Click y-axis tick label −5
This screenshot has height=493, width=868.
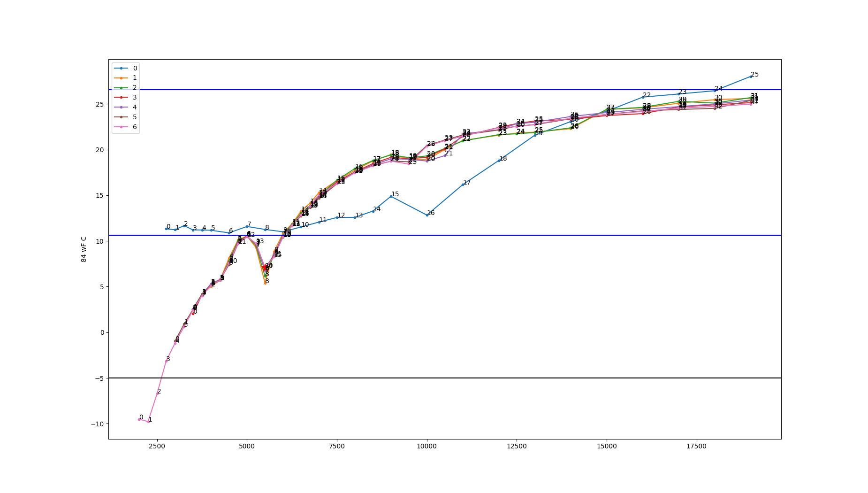point(99,378)
